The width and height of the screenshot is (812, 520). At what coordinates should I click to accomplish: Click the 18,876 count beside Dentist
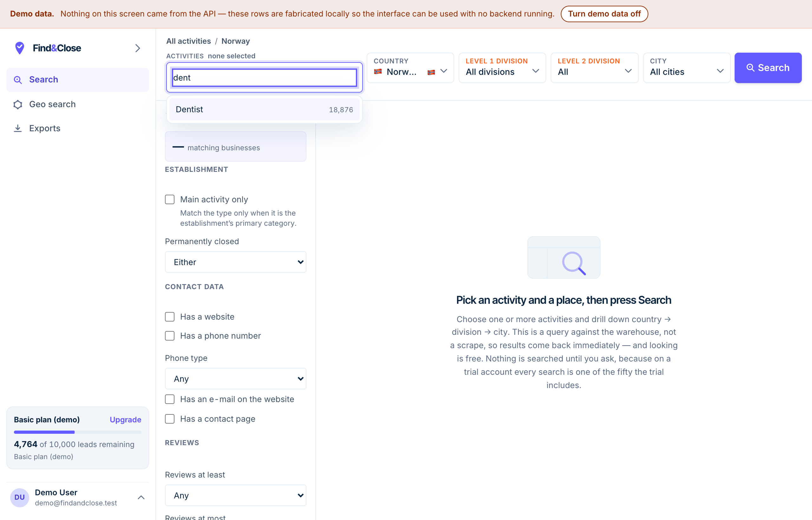(341, 110)
